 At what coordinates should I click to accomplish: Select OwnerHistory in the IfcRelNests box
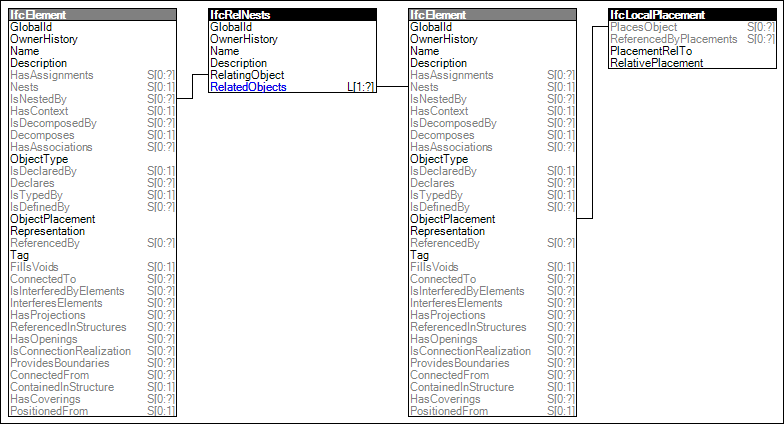[244, 39]
